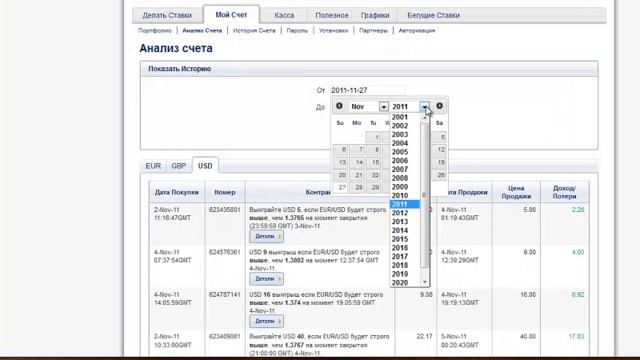Screen dimensions: 640x360
Task: Select year 2010 in list
Action: (x=400, y=196)
